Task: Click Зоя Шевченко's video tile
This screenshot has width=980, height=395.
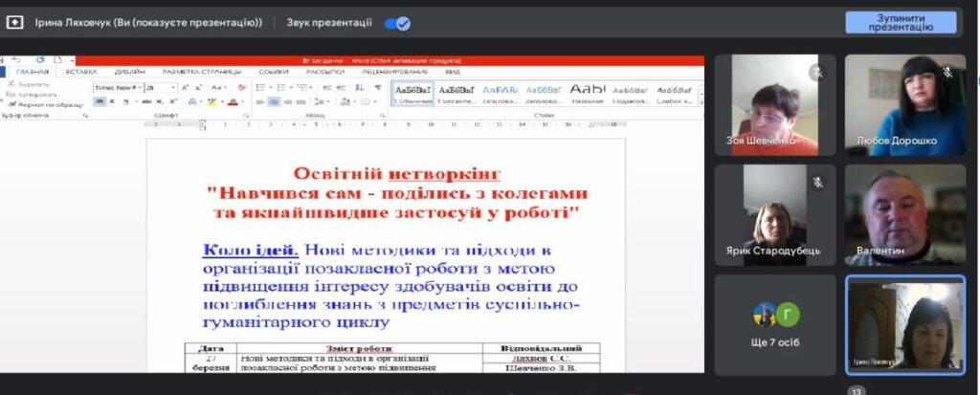Action: (x=775, y=105)
